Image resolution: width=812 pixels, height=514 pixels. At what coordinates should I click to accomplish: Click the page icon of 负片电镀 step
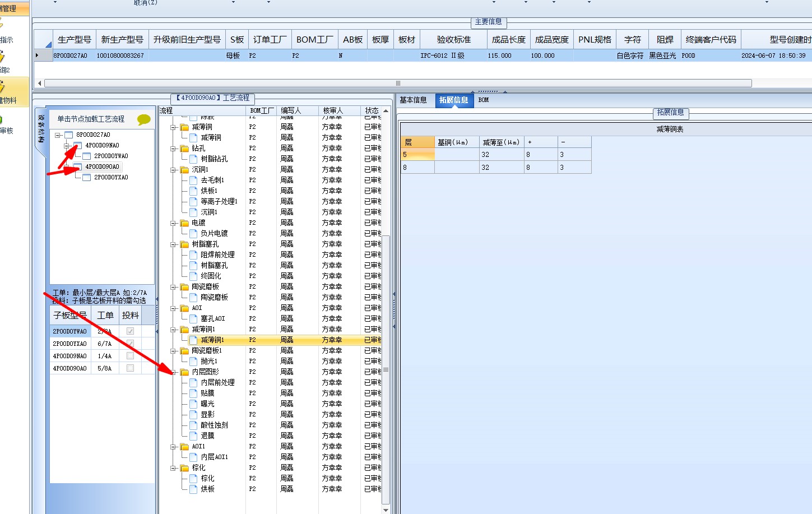[194, 234]
